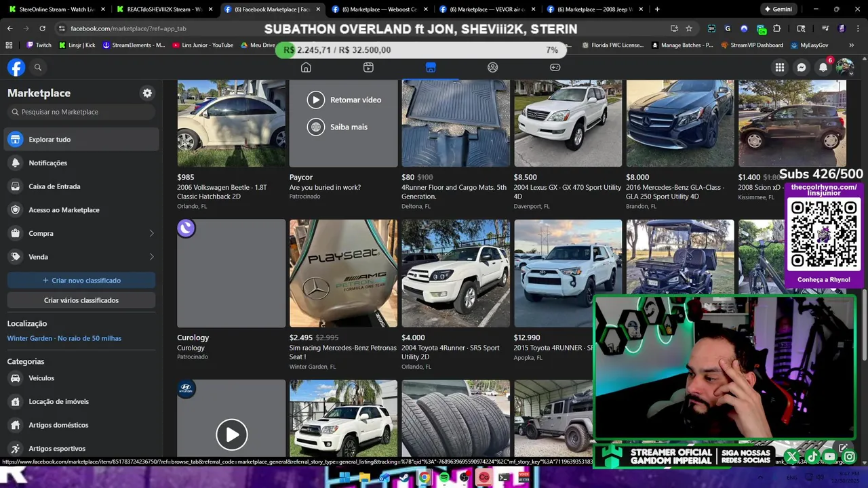Click Criar vários classificados button
The image size is (868, 488).
[81, 300]
